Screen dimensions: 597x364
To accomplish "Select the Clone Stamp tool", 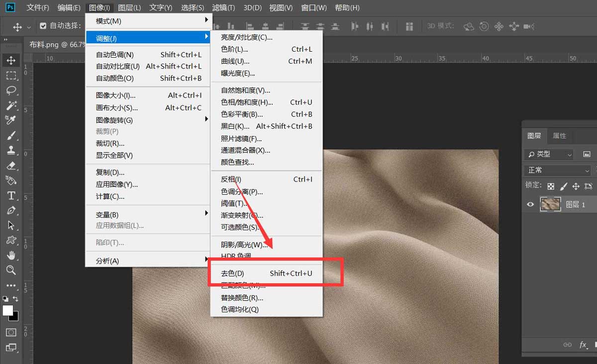I will tap(11, 150).
